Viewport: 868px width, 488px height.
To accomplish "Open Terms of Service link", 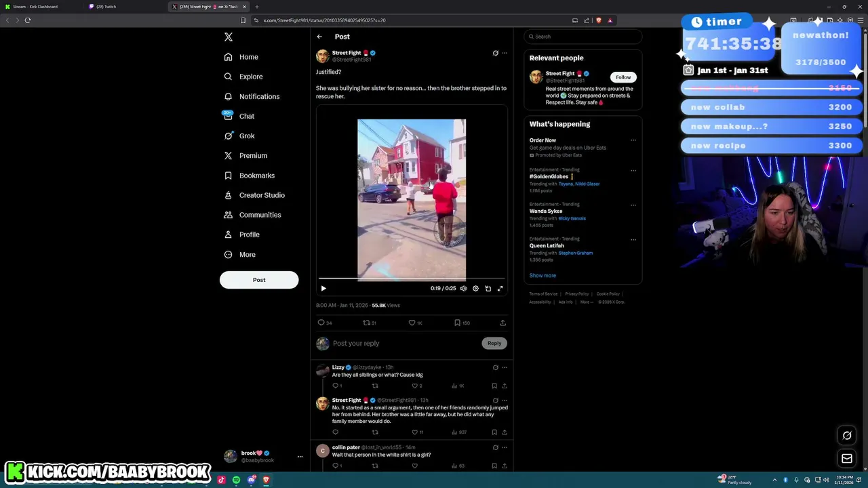I will point(543,293).
